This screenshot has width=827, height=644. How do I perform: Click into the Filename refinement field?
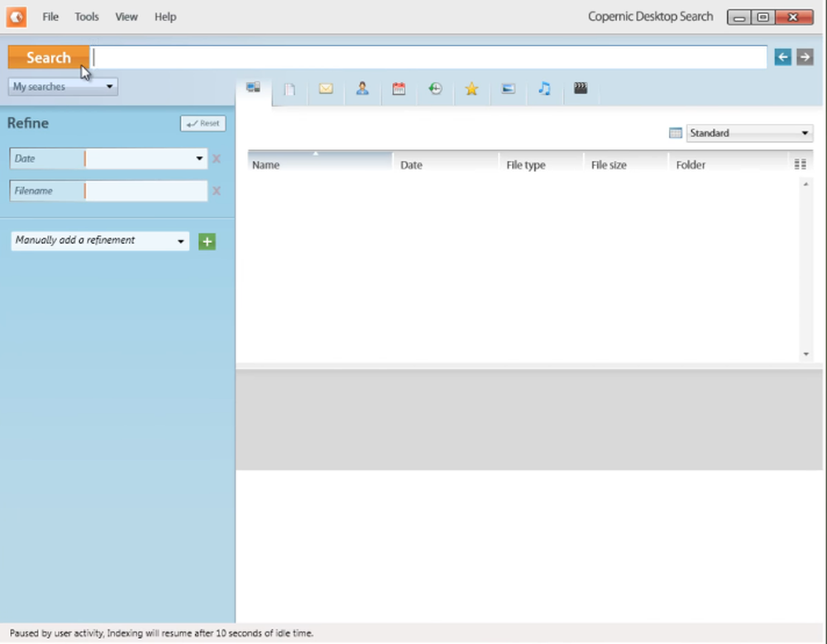(146, 191)
